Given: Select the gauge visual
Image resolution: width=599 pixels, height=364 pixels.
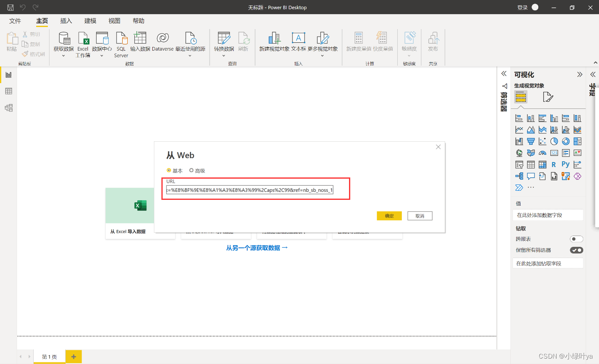Looking at the screenshot, I should (542, 153).
